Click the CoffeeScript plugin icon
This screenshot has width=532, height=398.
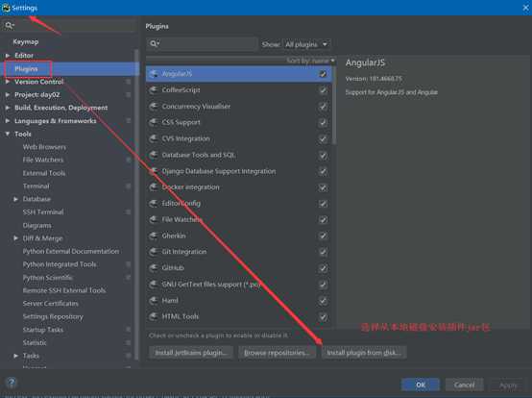pos(154,90)
